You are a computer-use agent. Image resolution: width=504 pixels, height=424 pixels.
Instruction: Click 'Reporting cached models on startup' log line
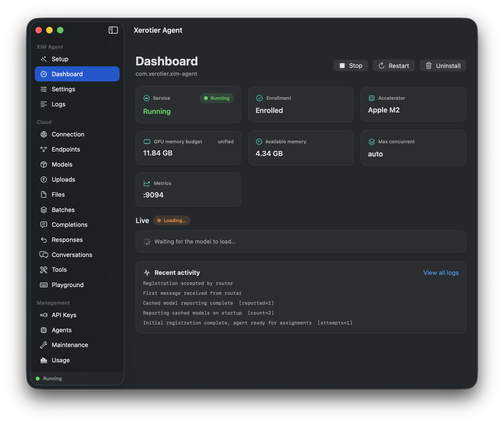(x=208, y=313)
